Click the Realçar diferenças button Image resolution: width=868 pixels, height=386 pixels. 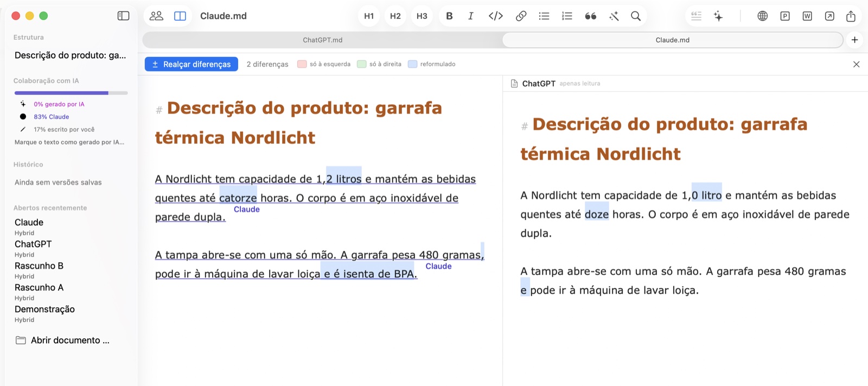tap(192, 64)
